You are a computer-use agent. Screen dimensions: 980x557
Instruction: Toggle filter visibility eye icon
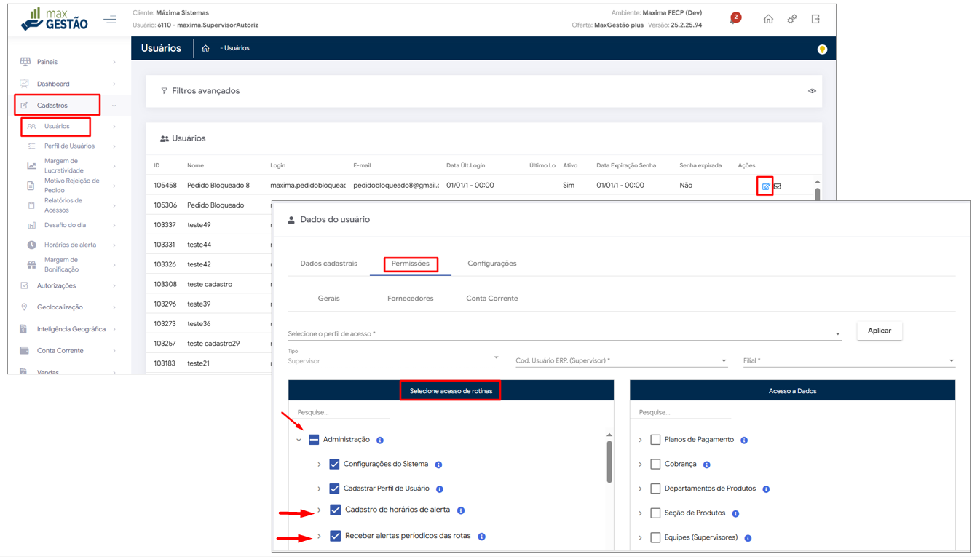tap(812, 91)
